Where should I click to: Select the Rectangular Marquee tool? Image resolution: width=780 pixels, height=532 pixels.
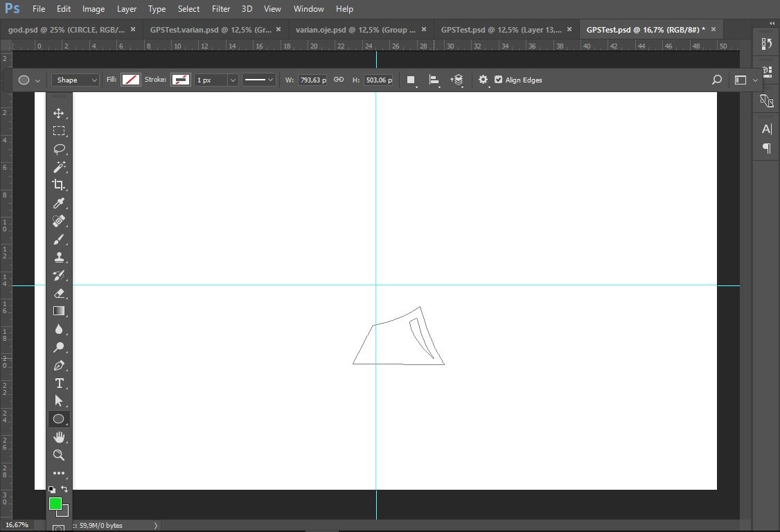point(59,131)
